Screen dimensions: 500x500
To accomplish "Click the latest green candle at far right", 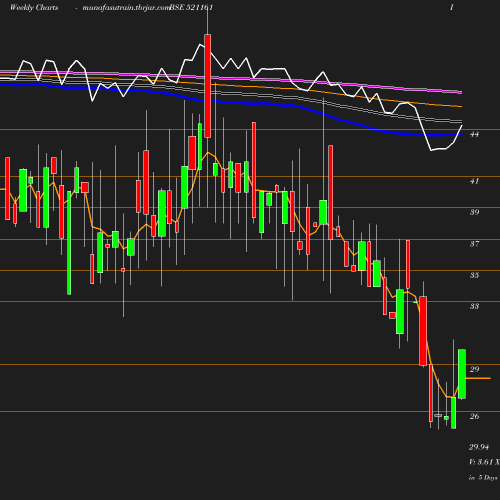I will [x=462, y=374].
